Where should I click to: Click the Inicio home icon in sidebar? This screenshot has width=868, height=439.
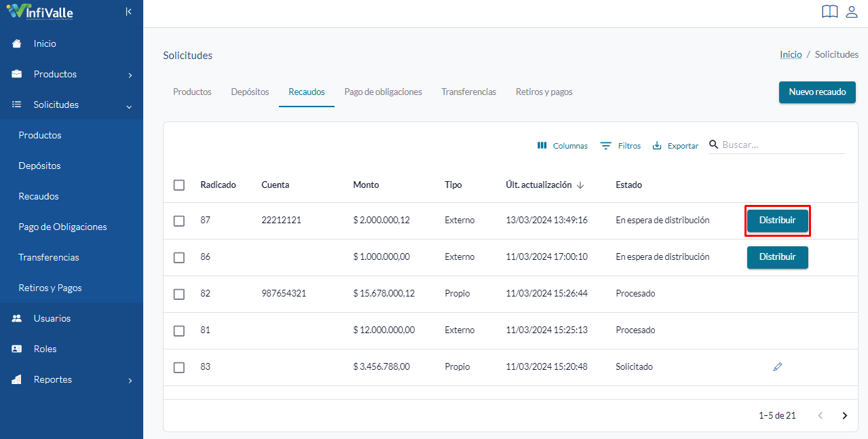17,43
